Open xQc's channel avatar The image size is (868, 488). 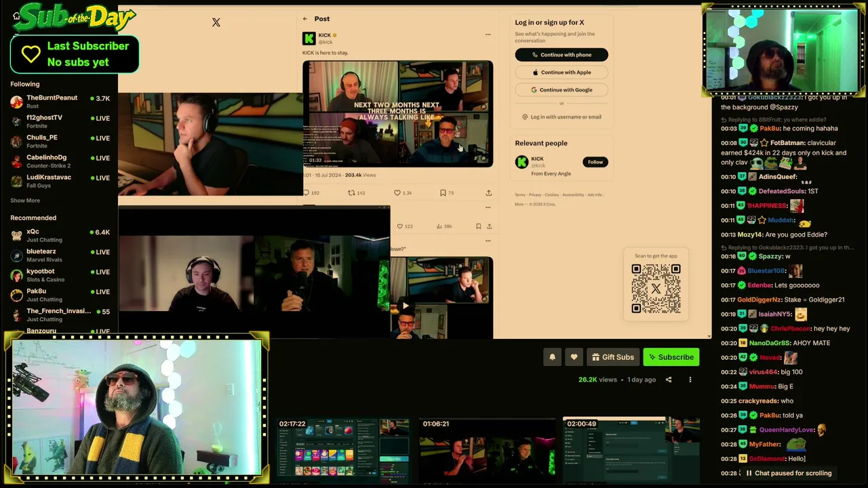click(16, 236)
